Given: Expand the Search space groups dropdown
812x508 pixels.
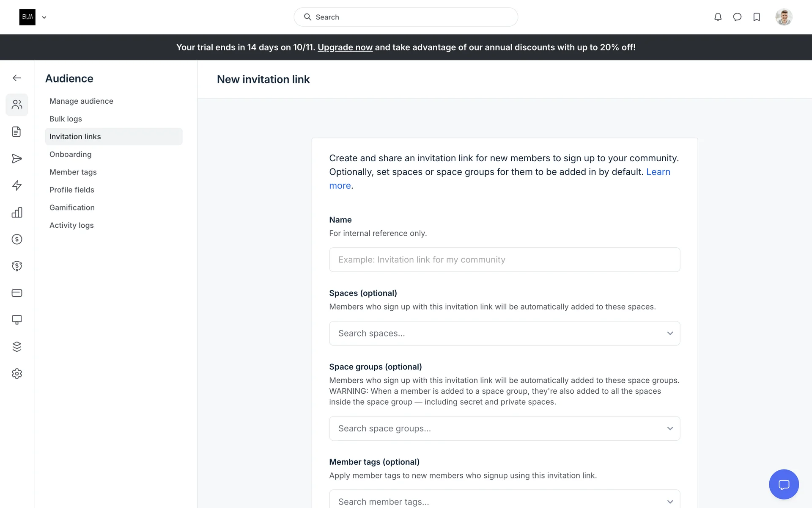Looking at the screenshot, I should coord(504,428).
